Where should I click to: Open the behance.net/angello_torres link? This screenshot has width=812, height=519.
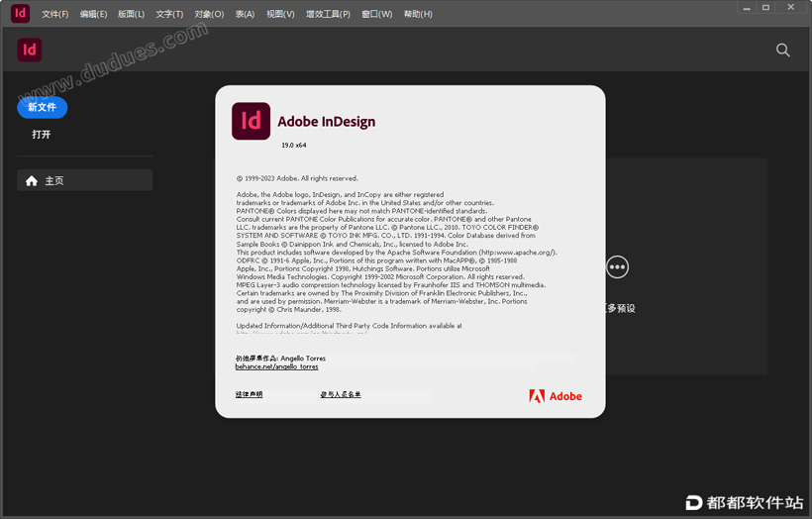(276, 366)
